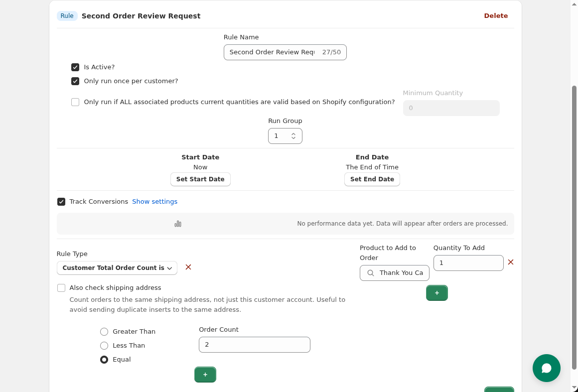The image size is (578, 392).
Task: Select the Second Order Review Request title
Action: click(x=141, y=15)
